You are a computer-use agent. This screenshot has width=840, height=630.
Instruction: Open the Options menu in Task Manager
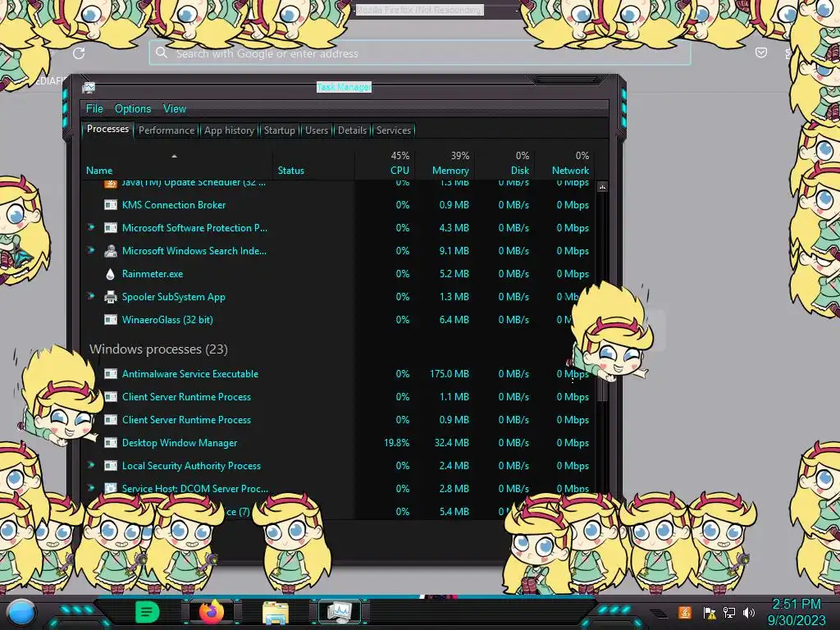point(133,109)
